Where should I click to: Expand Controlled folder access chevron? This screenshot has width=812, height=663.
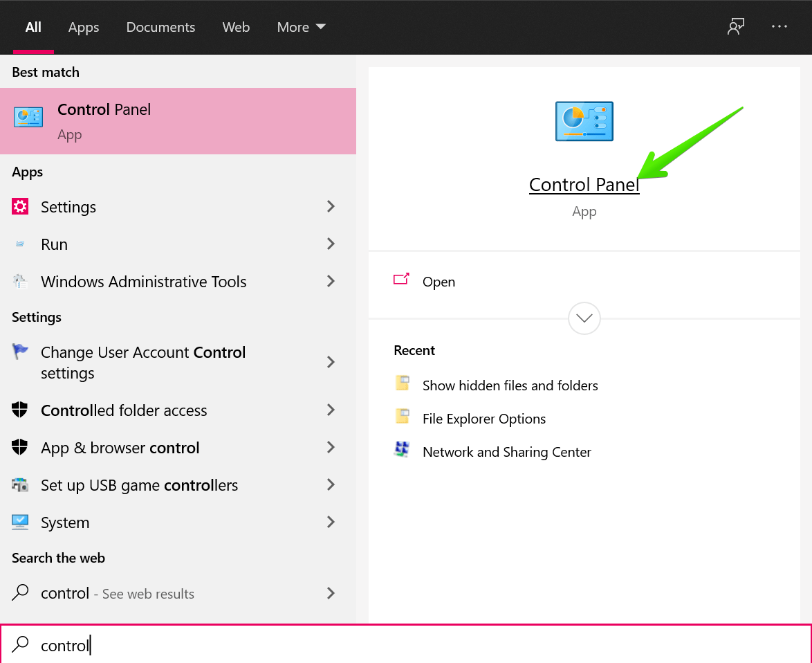tap(331, 410)
